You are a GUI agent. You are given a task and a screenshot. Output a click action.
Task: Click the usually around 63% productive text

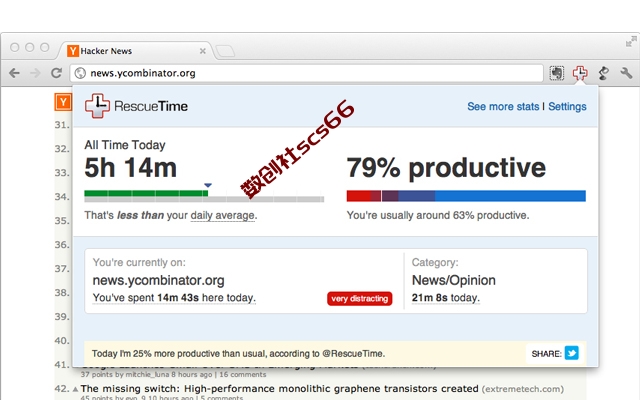coord(438,216)
